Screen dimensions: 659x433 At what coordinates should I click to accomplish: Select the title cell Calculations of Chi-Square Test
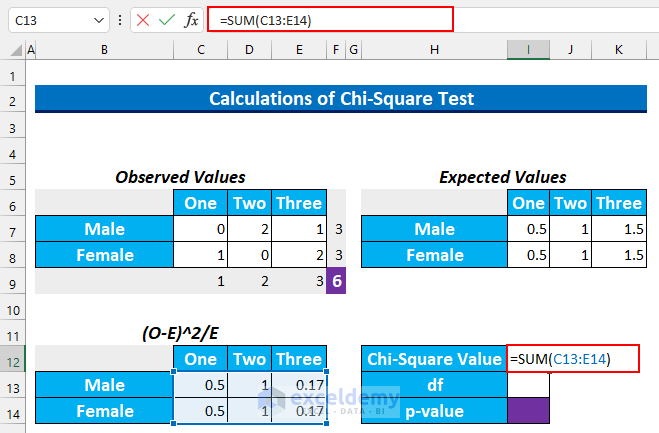[x=340, y=98]
